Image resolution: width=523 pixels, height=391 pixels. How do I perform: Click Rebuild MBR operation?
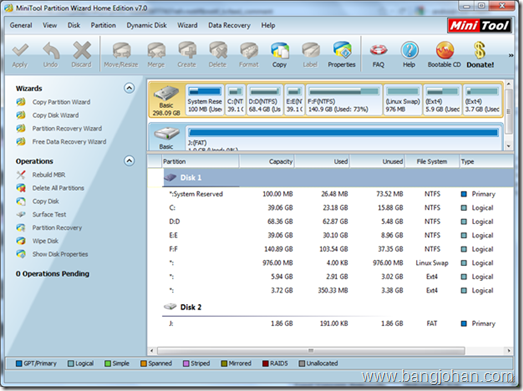coord(49,175)
